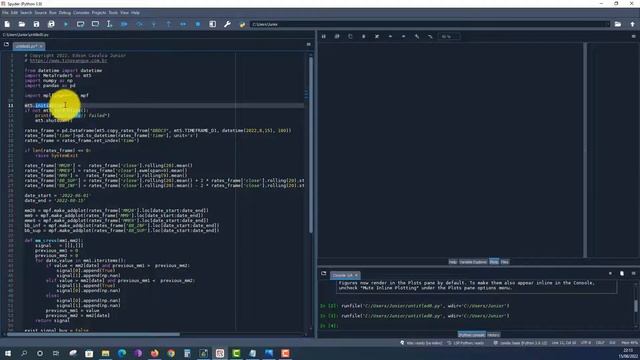This screenshot has height=360, width=640.
Task: Open the File menu
Action: [x=5, y=13]
